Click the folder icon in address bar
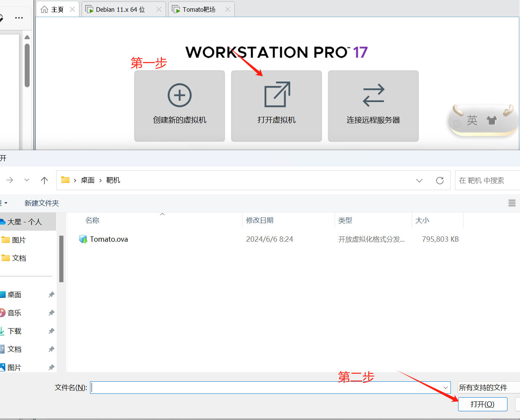Image resolution: width=520 pixels, height=420 pixels. click(x=65, y=180)
